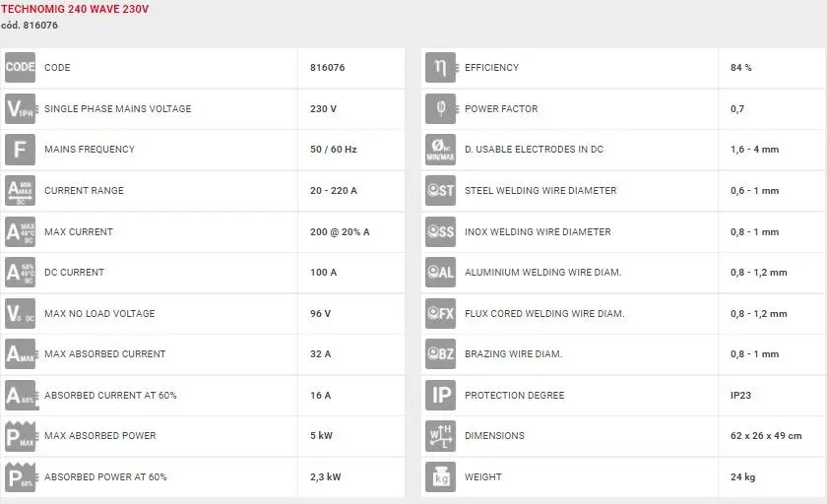The image size is (827, 504).
Task: Click the brazing wire BZ icon
Action: pyautogui.click(x=440, y=354)
